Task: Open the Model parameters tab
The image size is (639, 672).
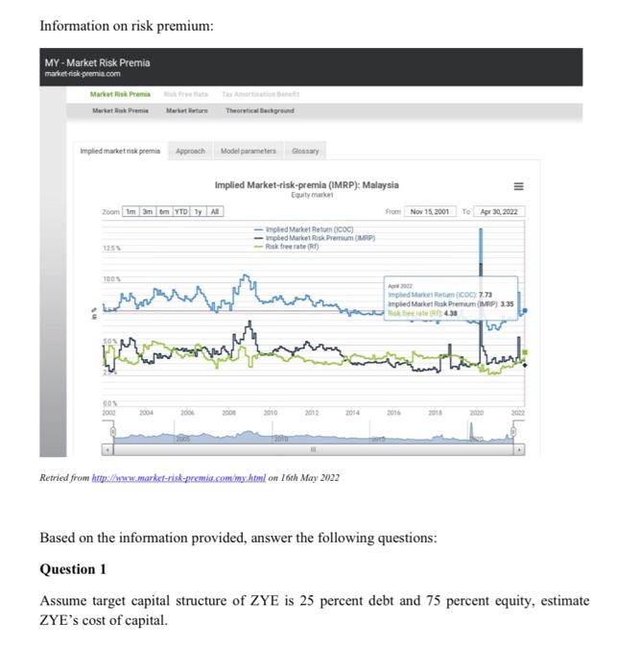Action: pos(248,151)
